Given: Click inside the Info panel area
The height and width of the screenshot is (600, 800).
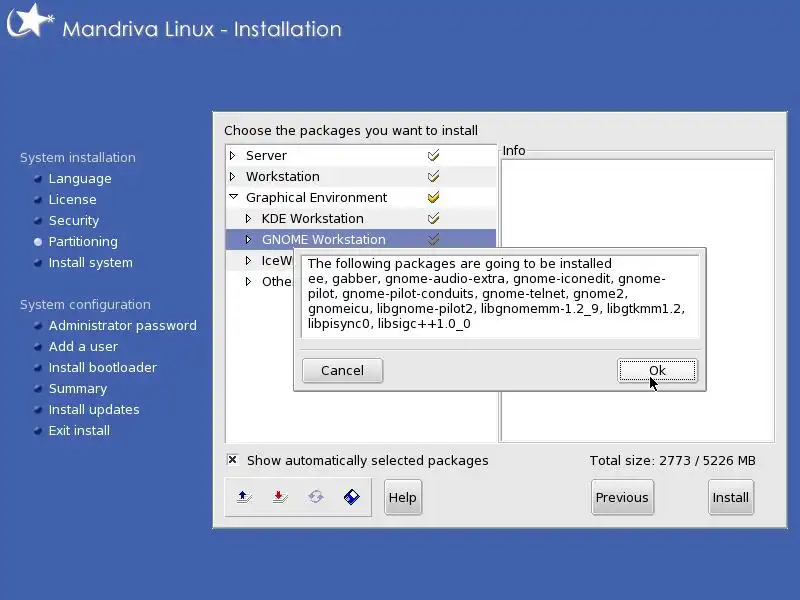Looking at the screenshot, I should coord(637,301).
